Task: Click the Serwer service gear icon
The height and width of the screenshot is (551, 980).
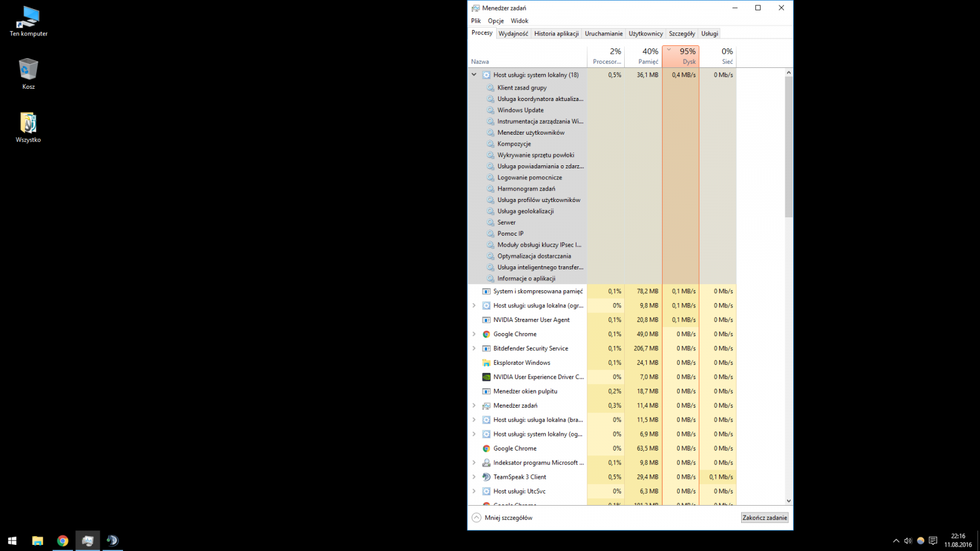Action: tap(491, 222)
